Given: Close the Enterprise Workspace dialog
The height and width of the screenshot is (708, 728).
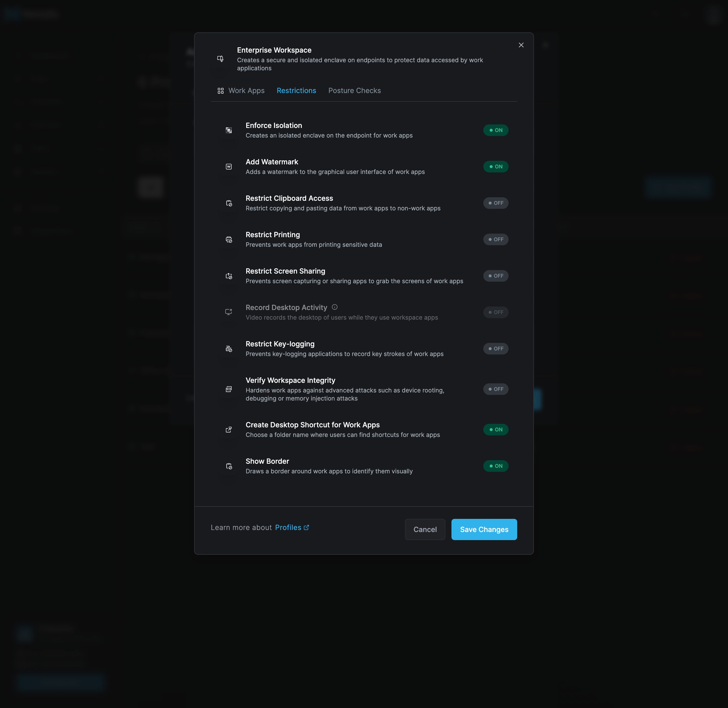Looking at the screenshot, I should (x=521, y=45).
